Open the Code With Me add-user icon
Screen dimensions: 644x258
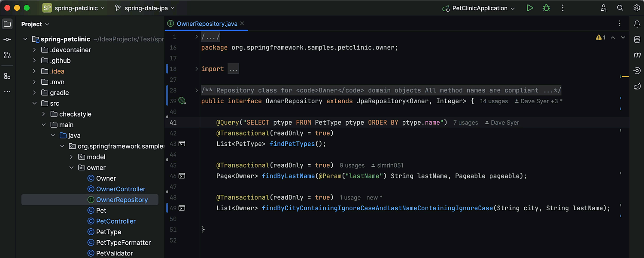click(x=604, y=8)
